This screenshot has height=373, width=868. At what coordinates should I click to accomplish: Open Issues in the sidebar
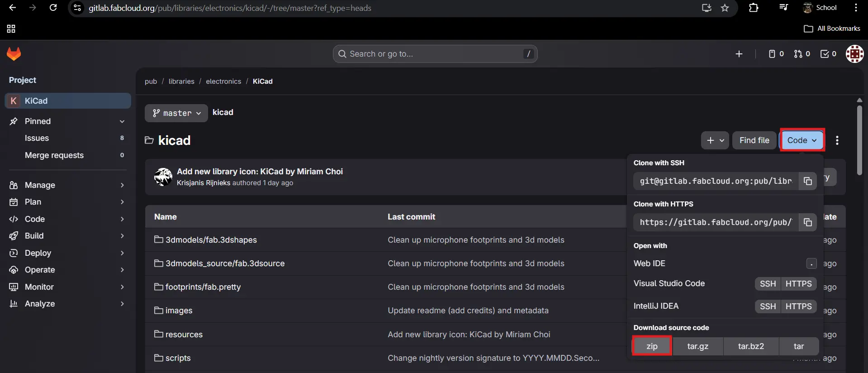point(37,138)
